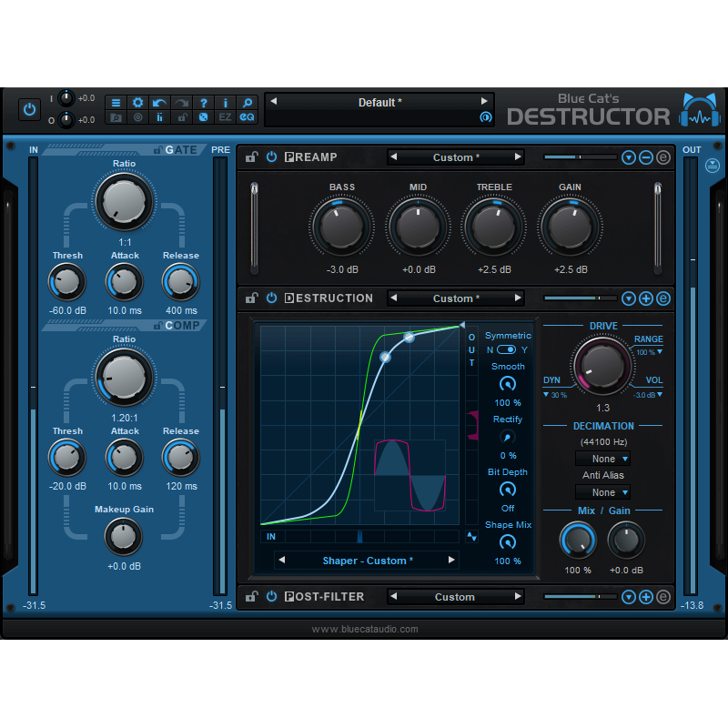Open the settings gear icon
Viewport: 728px width, 728px height.
point(137,102)
